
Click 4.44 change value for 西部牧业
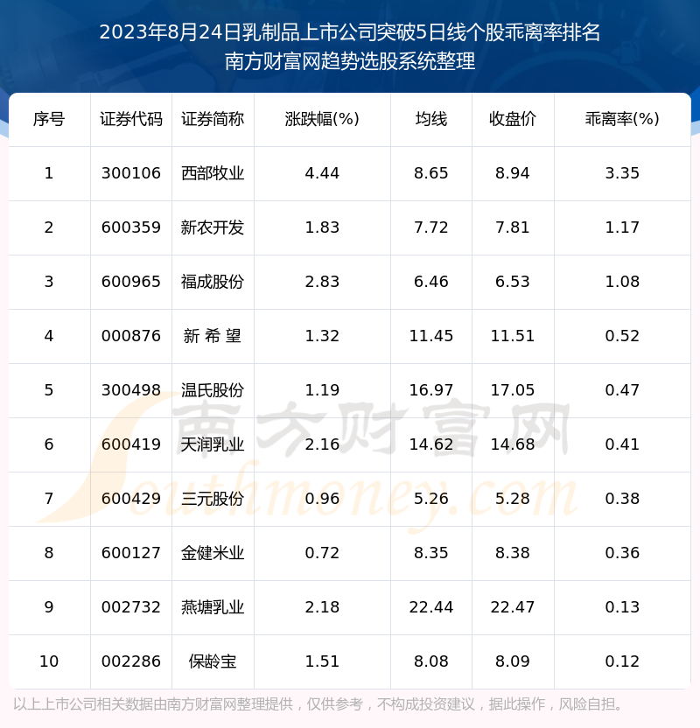pos(322,173)
